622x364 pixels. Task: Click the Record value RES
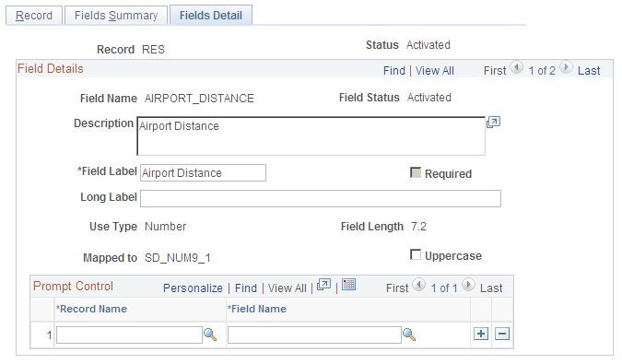coord(153,50)
